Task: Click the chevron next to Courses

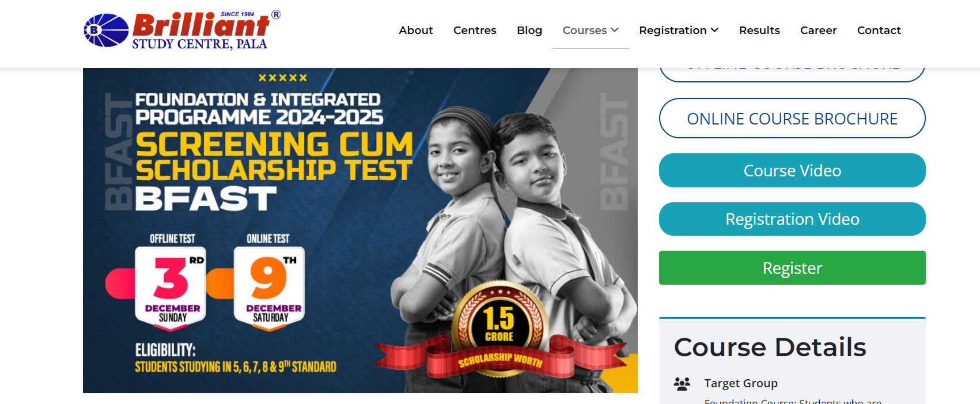Action: tap(615, 30)
